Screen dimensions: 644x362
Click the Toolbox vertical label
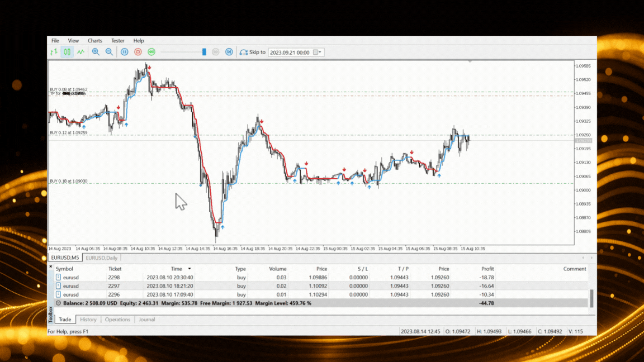(51, 315)
